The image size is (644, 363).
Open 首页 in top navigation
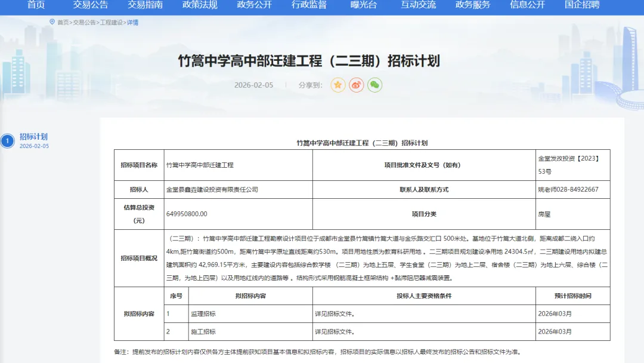pyautogui.click(x=36, y=5)
